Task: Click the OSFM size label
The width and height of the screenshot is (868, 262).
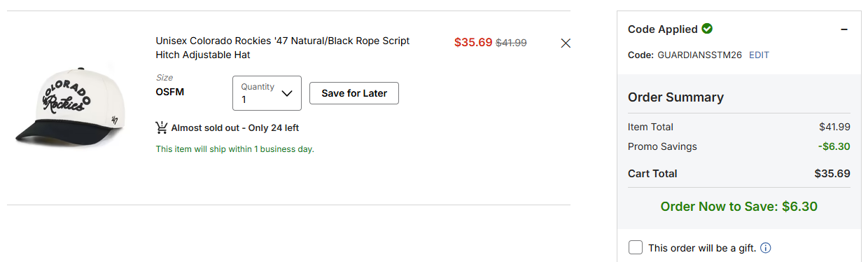Action: click(x=170, y=92)
